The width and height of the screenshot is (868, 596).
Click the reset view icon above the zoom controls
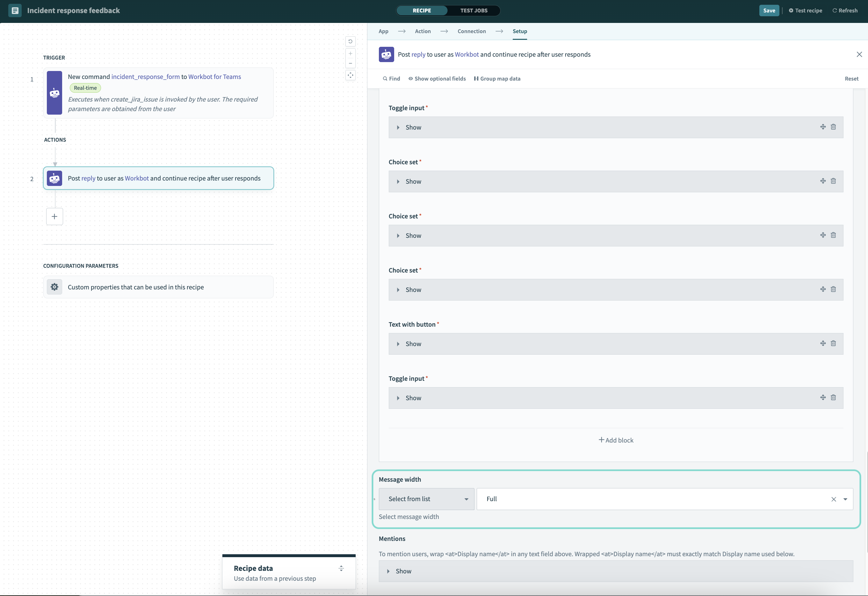pos(350,41)
